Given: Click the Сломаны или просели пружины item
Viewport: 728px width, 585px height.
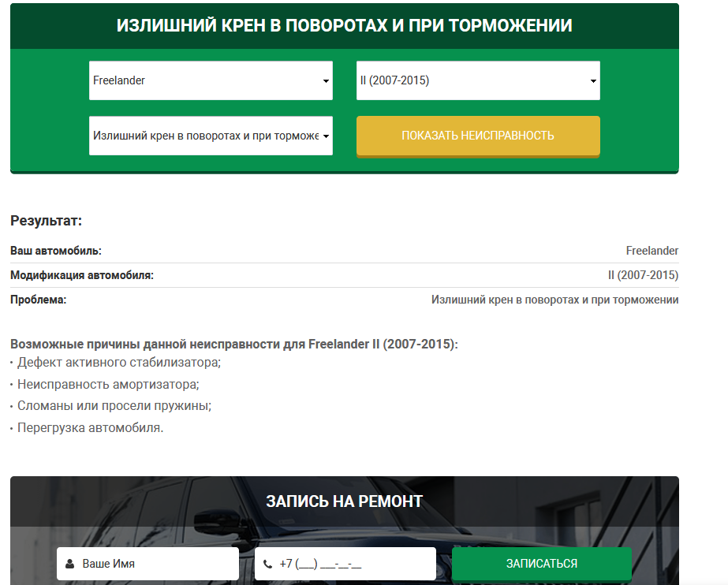Looking at the screenshot, I should tap(114, 406).
